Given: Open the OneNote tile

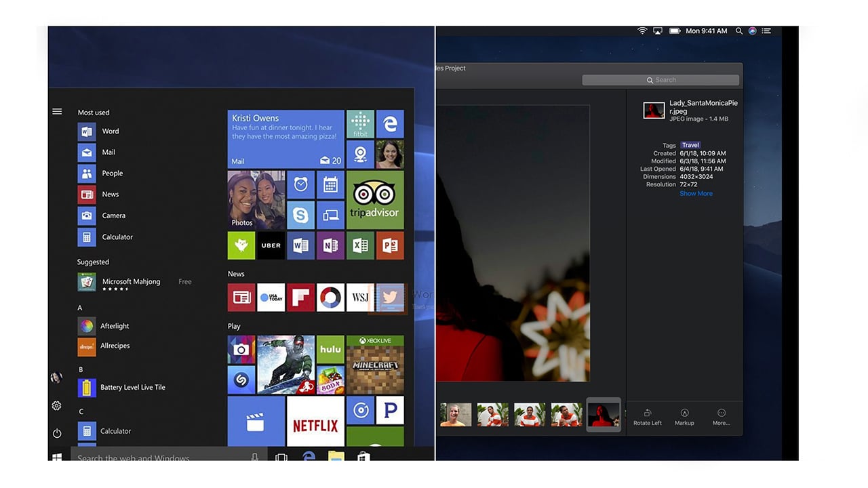Looking at the screenshot, I should 330,245.
